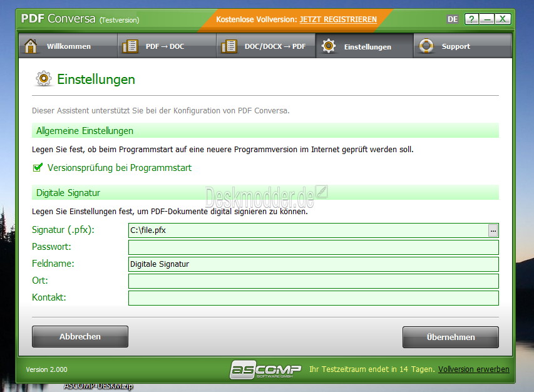
Task: Switch to the PDF → DOC tab
Action: coord(167,46)
